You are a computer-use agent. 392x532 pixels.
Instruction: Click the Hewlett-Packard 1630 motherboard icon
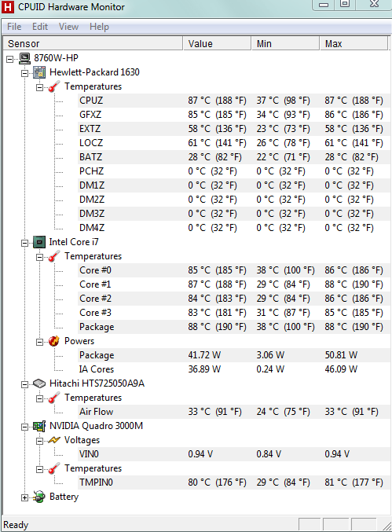[39, 72]
